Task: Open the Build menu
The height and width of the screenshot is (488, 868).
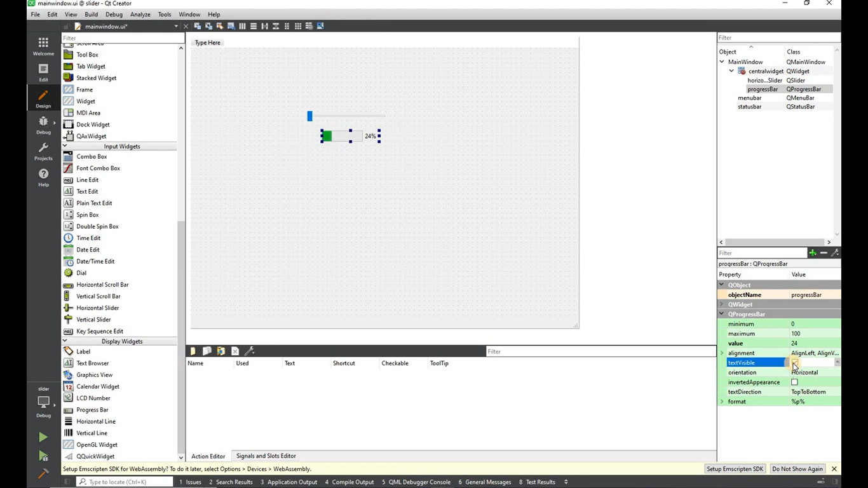Action: [91, 14]
